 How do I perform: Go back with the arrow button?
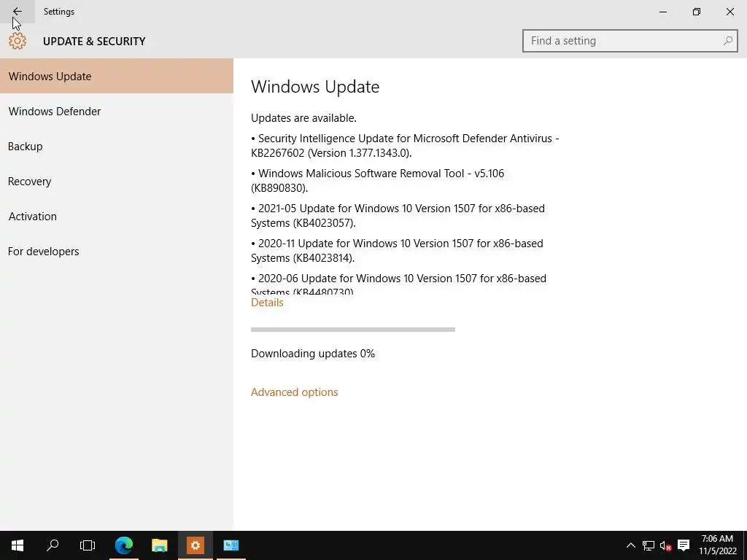click(18, 12)
